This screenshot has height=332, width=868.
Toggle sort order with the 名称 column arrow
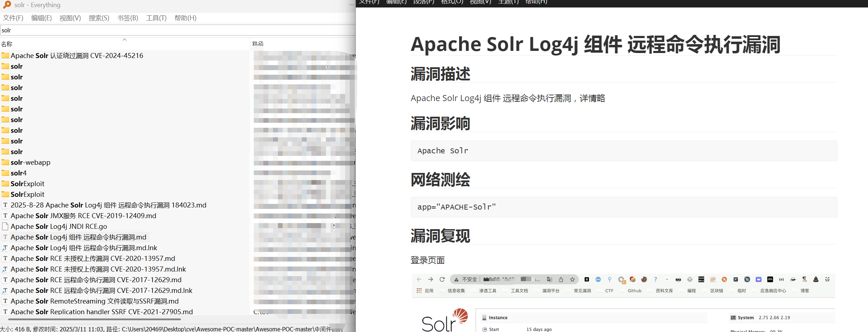[x=124, y=40]
